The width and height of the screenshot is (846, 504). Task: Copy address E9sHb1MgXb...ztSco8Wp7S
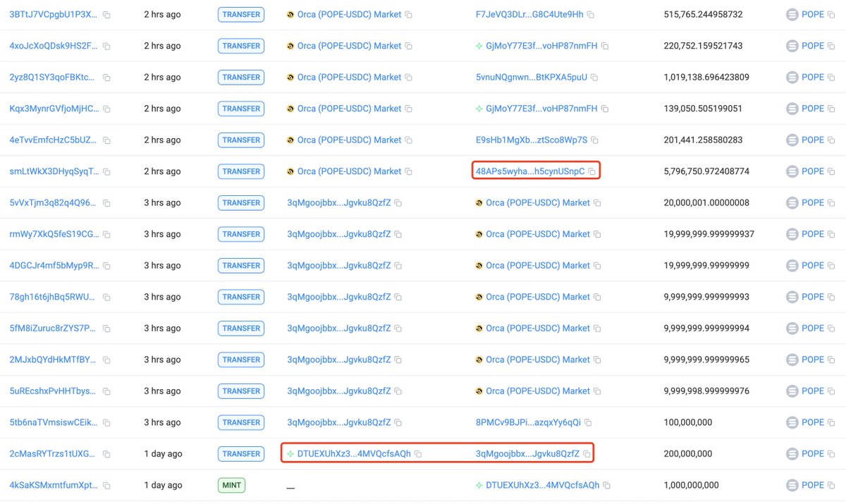tap(594, 140)
